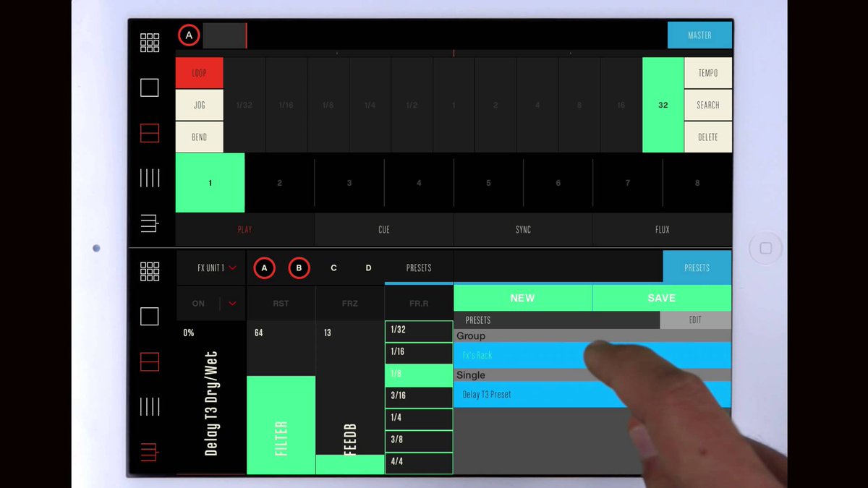The image size is (868, 488).
Task: Set loop size to 32
Action: point(663,105)
